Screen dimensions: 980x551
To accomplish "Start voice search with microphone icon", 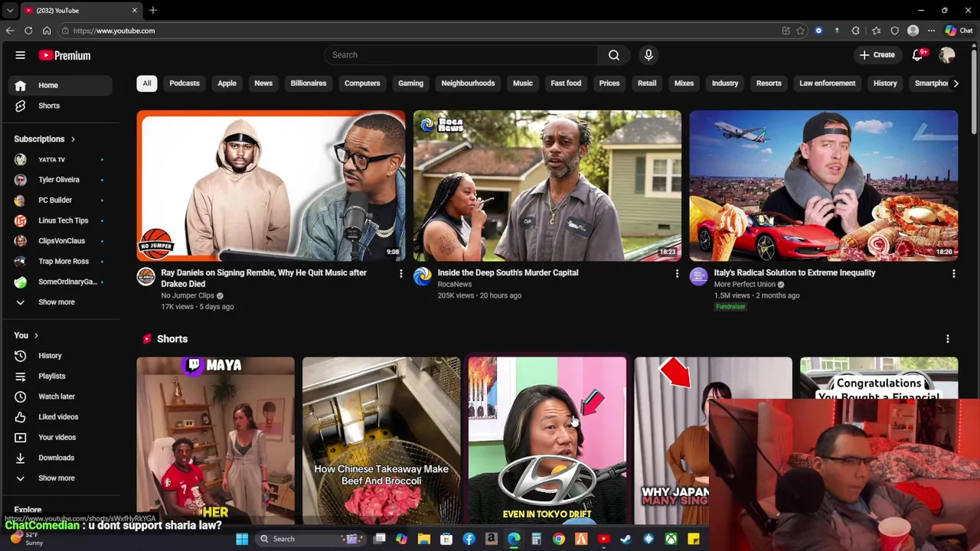I will point(648,55).
